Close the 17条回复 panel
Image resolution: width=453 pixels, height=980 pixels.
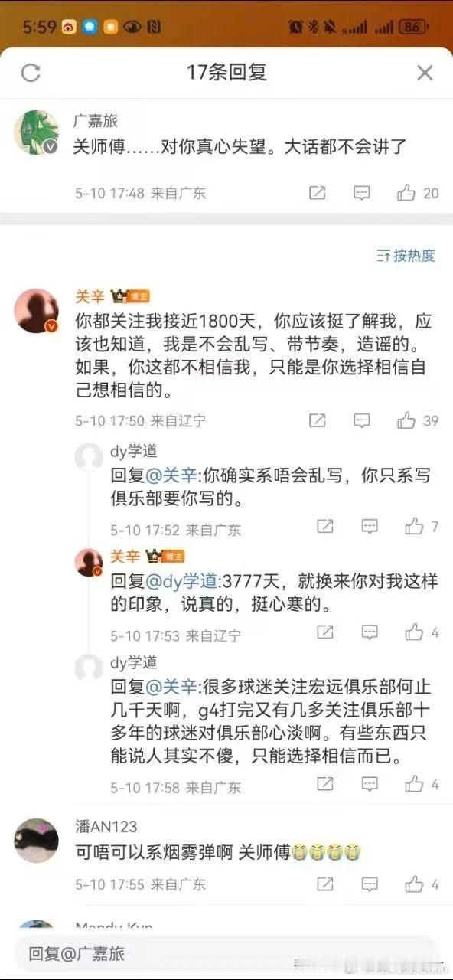(425, 73)
